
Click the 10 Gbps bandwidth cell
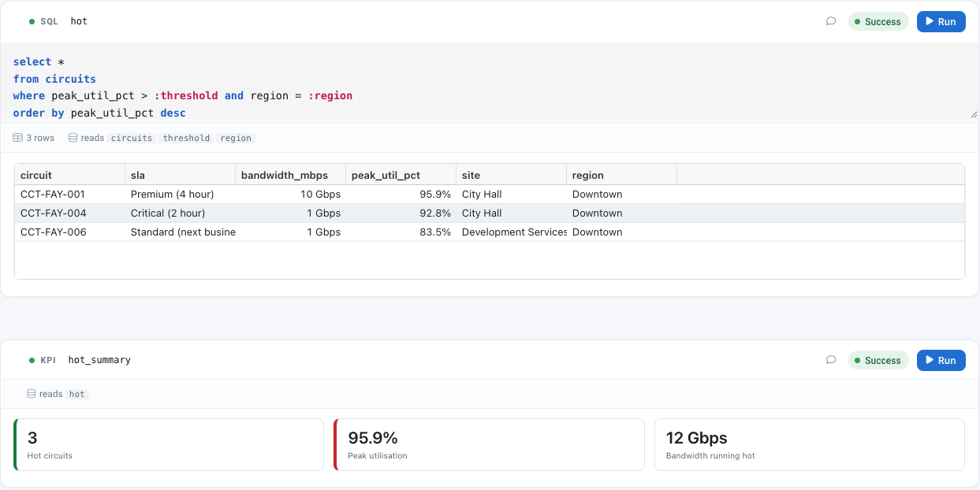point(291,195)
